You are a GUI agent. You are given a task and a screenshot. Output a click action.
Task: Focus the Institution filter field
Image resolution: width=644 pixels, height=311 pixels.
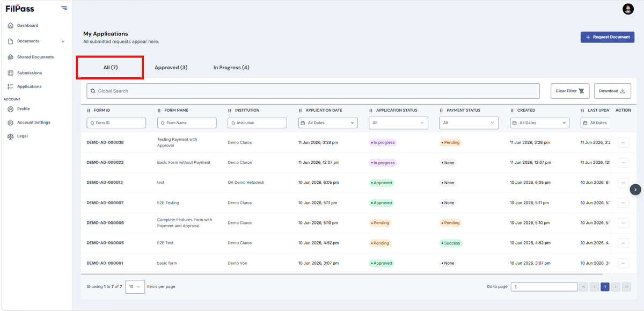point(258,123)
